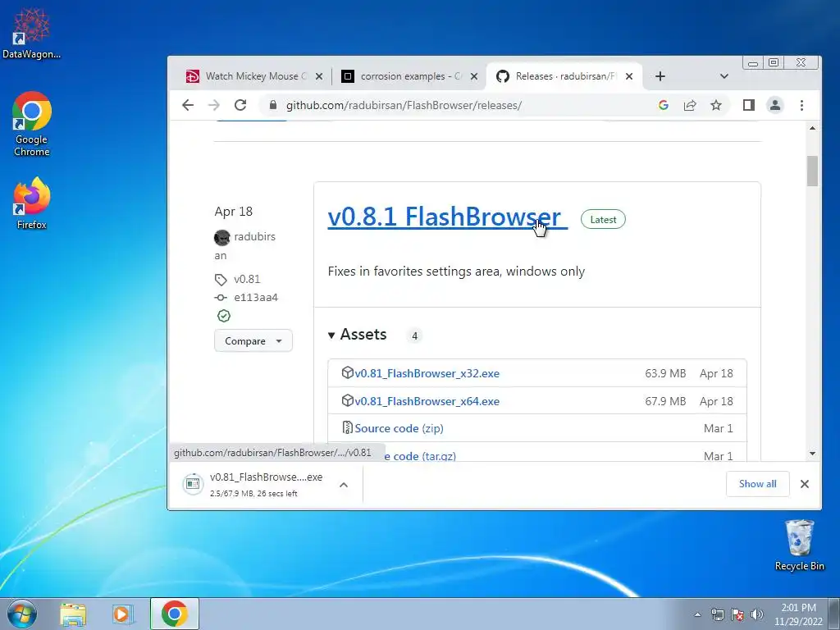Open the volume speaker tray icon
Viewport: 840px width, 630px height.
pyautogui.click(x=757, y=614)
